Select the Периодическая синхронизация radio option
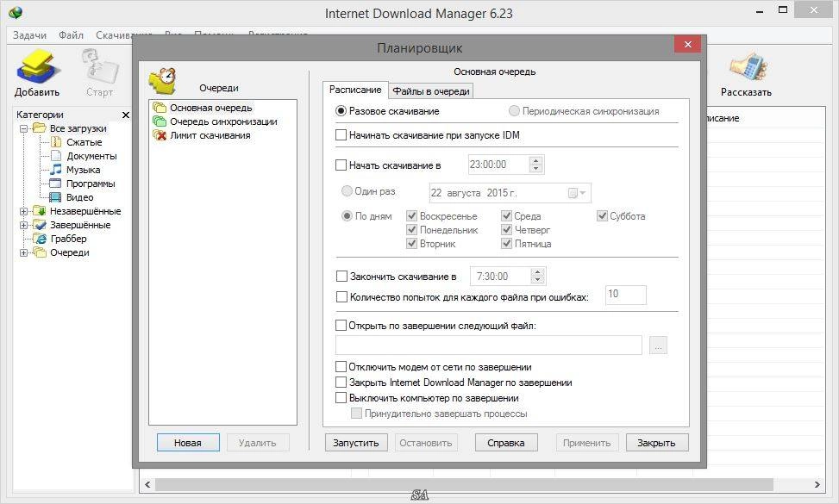 point(514,111)
